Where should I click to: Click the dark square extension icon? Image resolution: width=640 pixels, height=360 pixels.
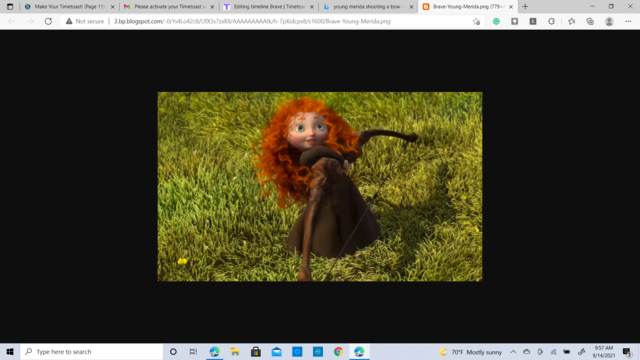(x=515, y=21)
